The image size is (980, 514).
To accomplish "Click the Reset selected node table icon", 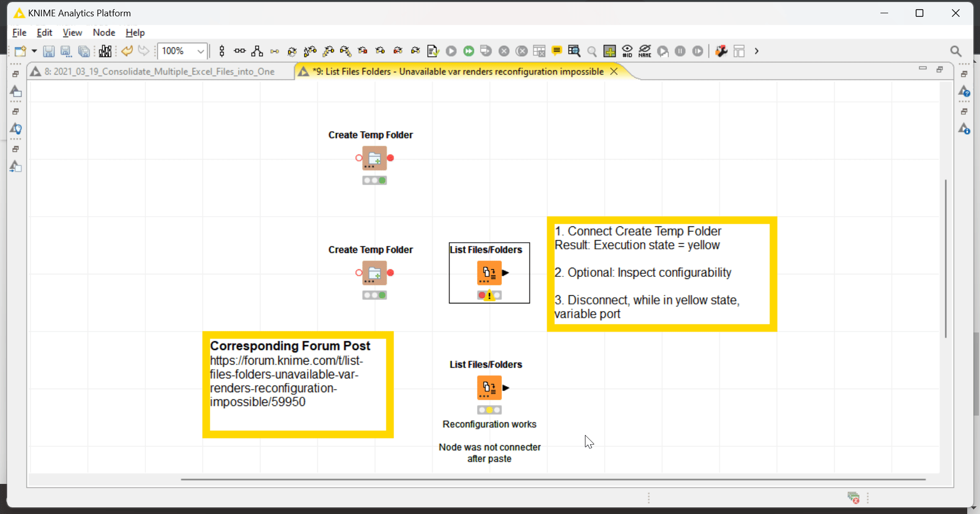I will (x=539, y=51).
